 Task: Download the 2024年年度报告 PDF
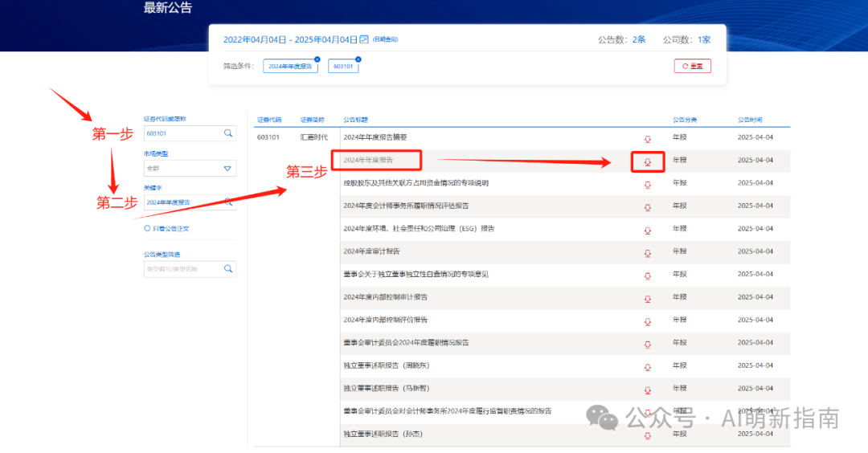point(647,162)
